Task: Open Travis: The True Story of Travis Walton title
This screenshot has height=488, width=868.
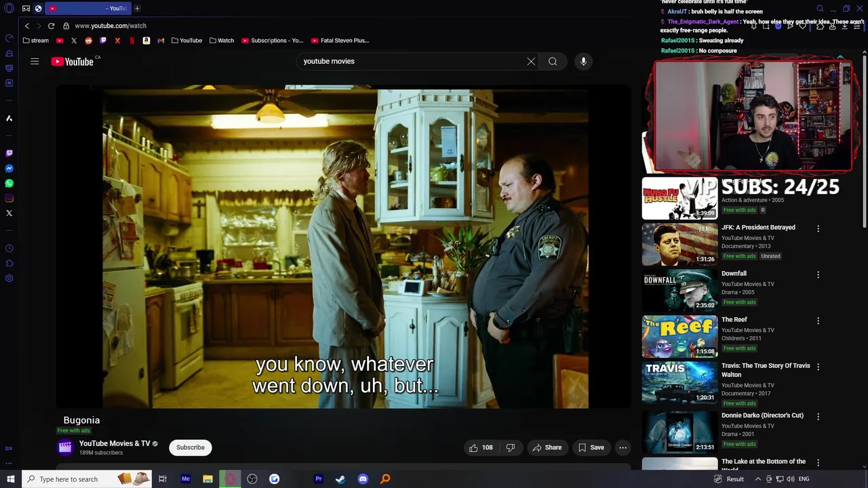Action: [x=766, y=370]
